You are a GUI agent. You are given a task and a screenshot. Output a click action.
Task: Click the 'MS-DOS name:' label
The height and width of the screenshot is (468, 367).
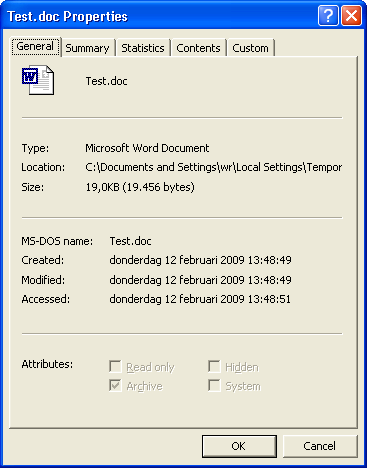coord(57,241)
